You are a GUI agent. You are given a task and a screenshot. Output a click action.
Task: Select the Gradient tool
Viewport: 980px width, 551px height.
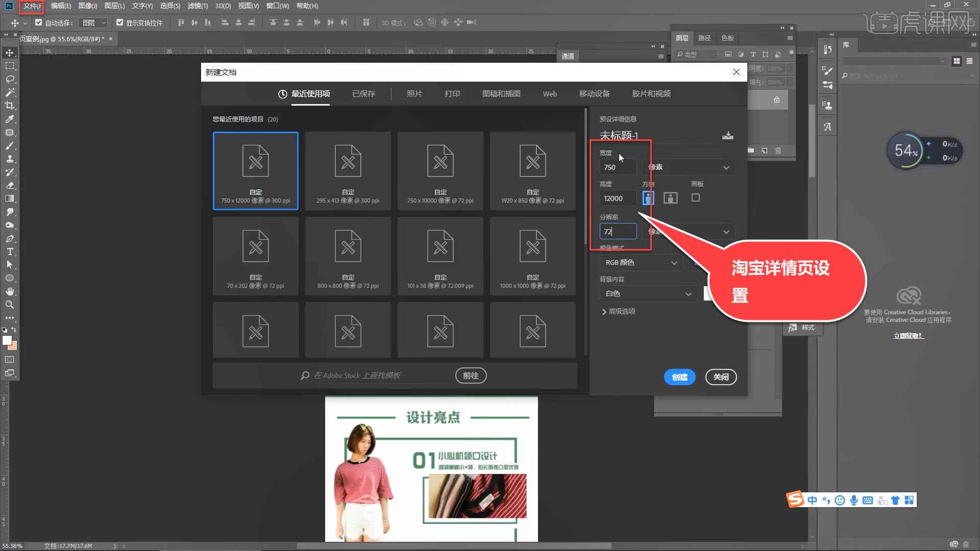coord(10,198)
